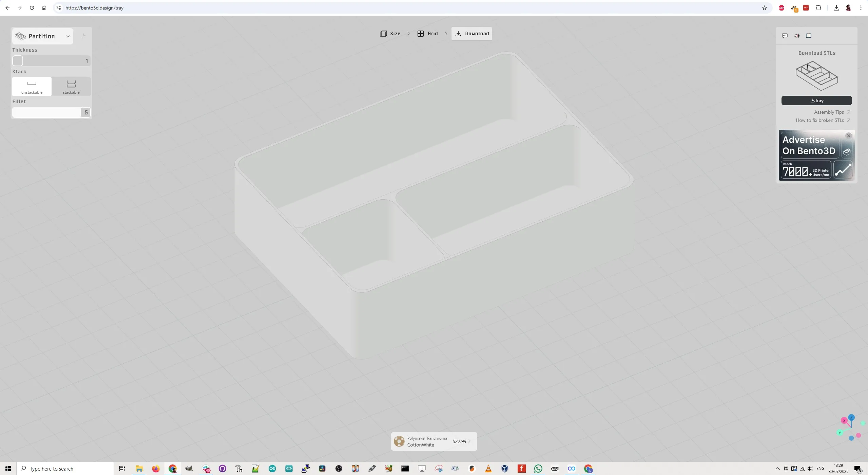
Task: Open the Partition type dropdown
Action: pyautogui.click(x=43, y=36)
